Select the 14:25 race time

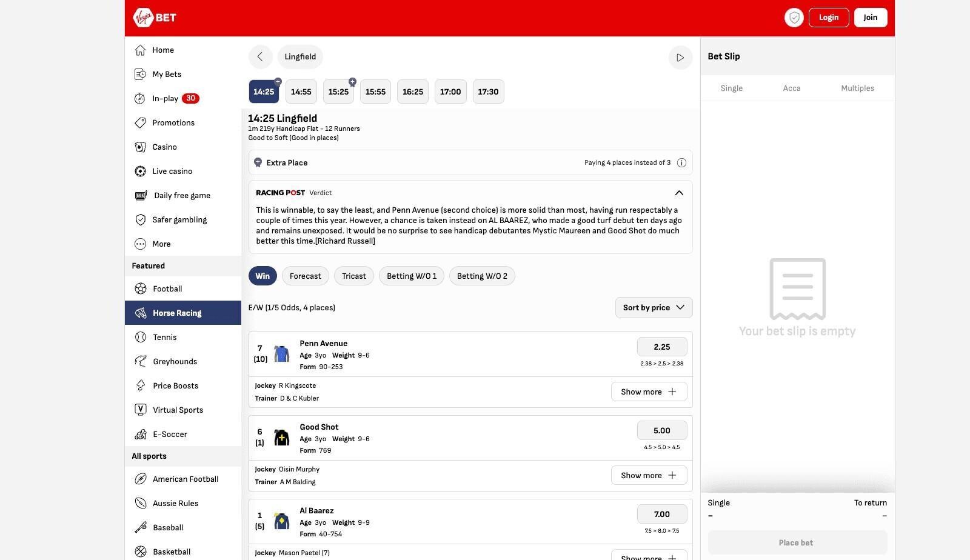click(264, 92)
